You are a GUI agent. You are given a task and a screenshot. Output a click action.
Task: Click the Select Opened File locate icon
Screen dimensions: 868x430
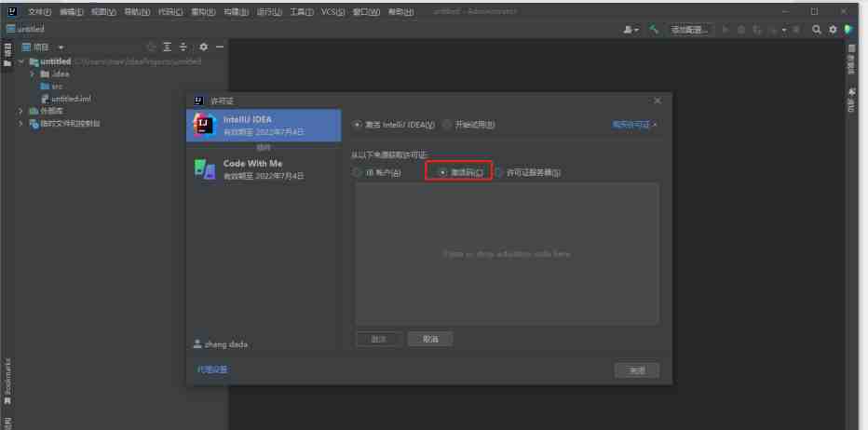tap(151, 47)
